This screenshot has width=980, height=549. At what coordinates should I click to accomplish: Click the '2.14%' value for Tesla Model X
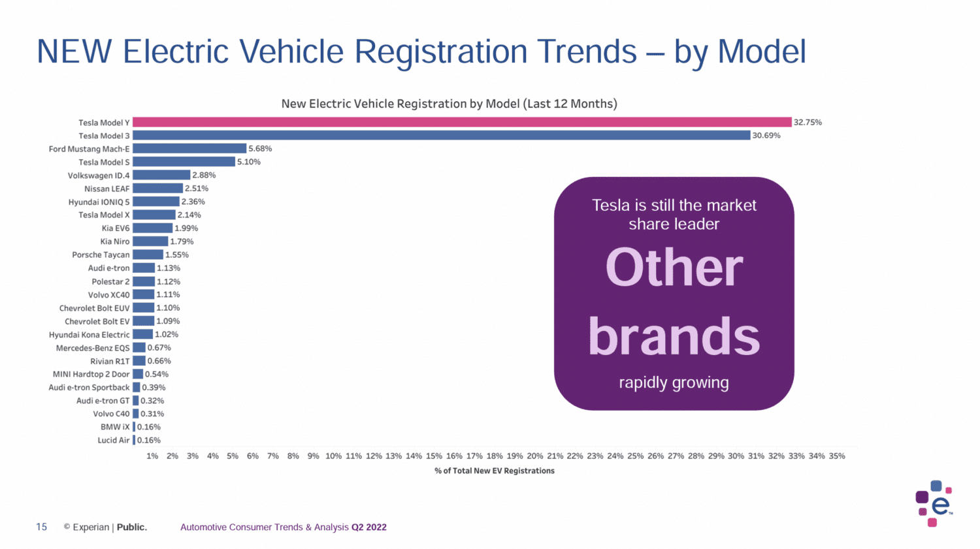189,215
